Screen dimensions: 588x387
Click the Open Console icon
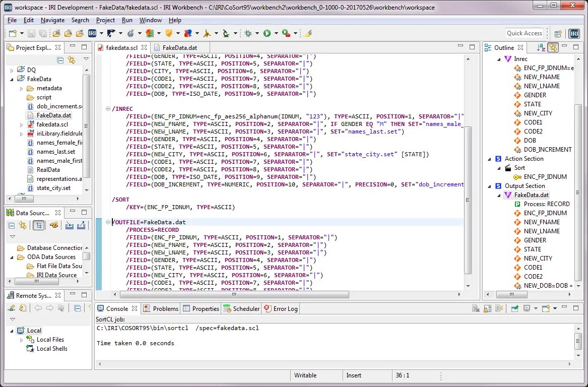coord(546,308)
